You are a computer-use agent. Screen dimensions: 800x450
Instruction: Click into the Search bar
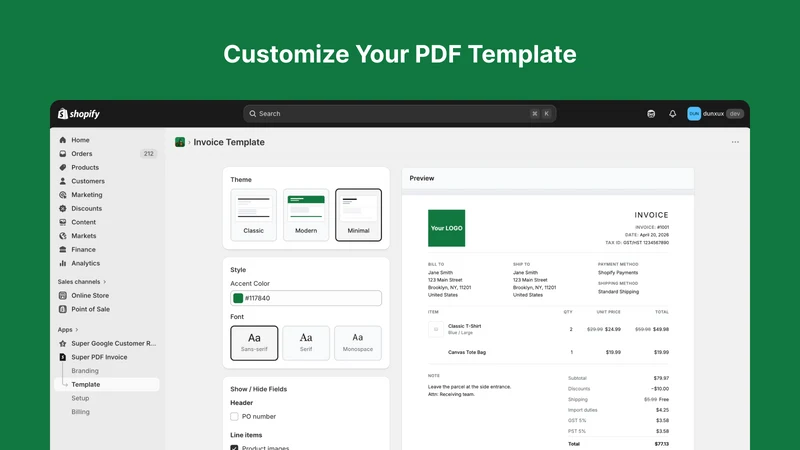pyautogui.click(x=399, y=114)
